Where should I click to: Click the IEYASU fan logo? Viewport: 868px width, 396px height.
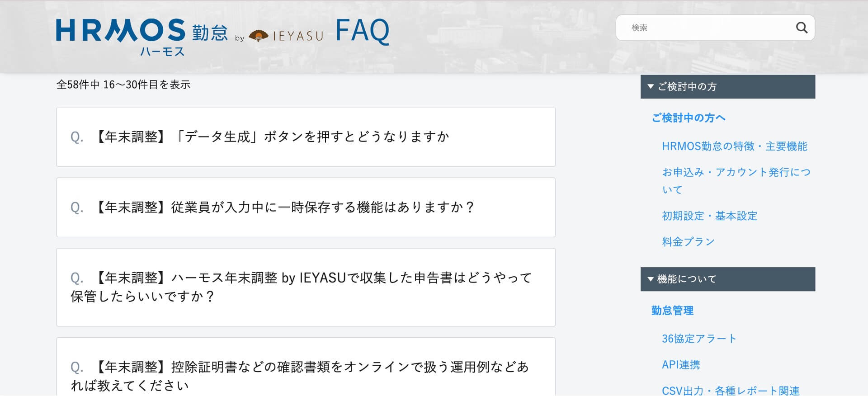(x=259, y=36)
